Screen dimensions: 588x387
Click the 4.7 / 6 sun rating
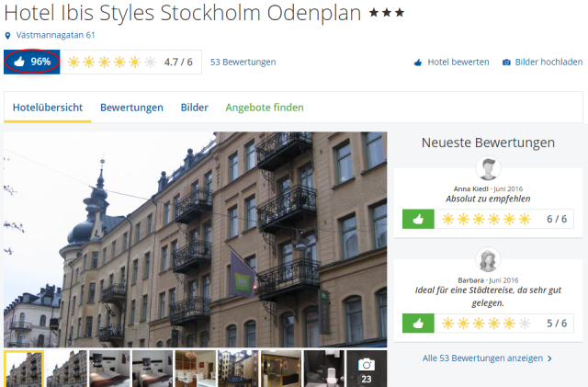(x=130, y=62)
